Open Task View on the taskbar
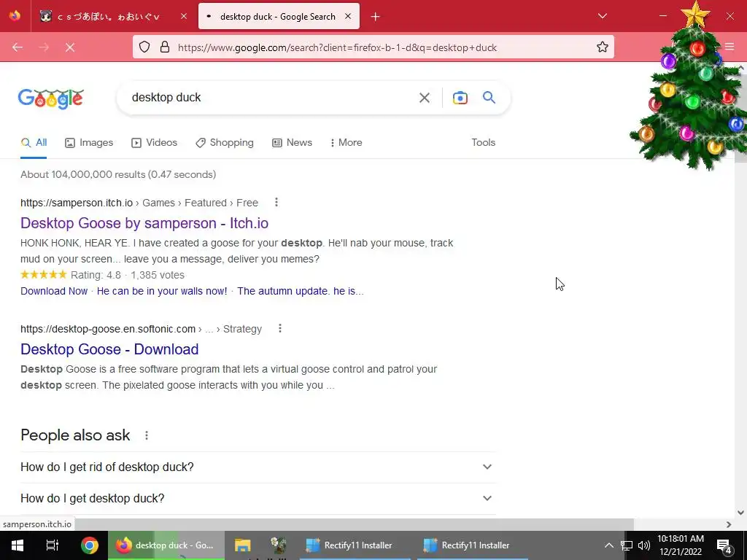Viewport: 747px width, 560px height. 52,545
